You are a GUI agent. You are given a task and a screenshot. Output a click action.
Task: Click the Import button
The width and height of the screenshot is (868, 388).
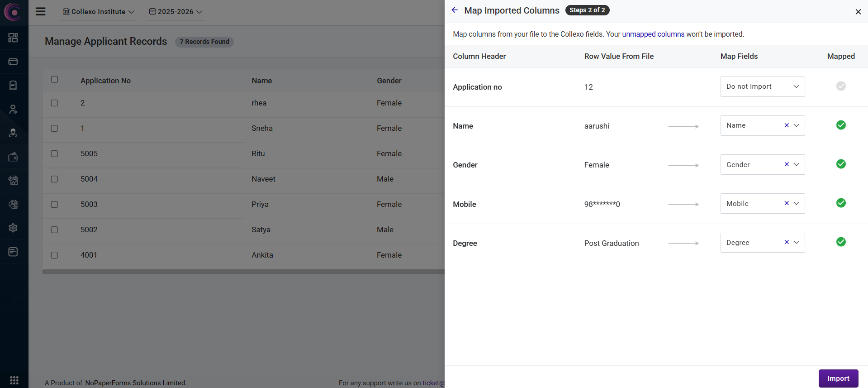[x=838, y=378]
